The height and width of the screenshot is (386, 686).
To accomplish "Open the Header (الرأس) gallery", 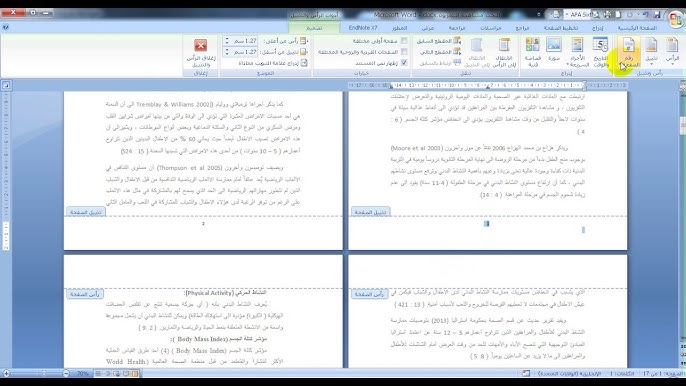I will click(672, 52).
